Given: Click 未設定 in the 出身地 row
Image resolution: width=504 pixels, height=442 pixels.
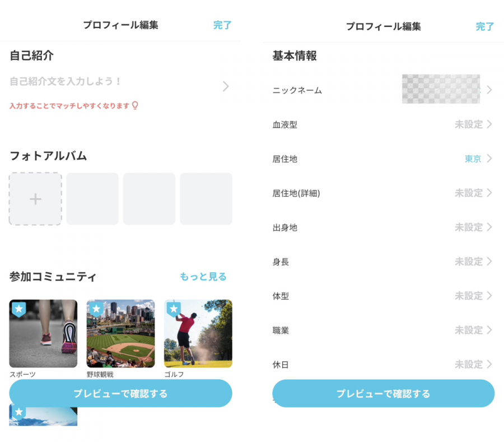Looking at the screenshot, I should [x=469, y=227].
